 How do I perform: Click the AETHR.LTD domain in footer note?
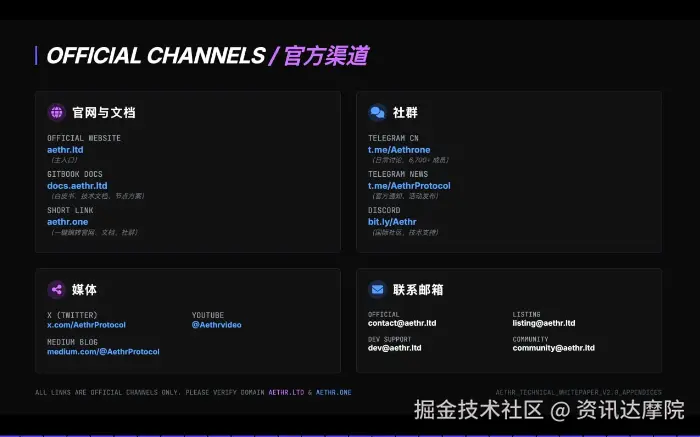[x=286, y=392]
